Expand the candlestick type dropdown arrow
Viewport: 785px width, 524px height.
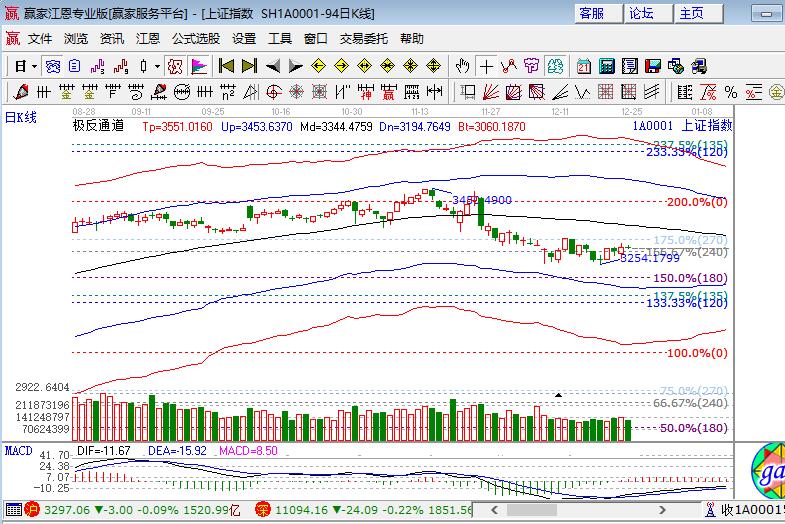[156, 66]
